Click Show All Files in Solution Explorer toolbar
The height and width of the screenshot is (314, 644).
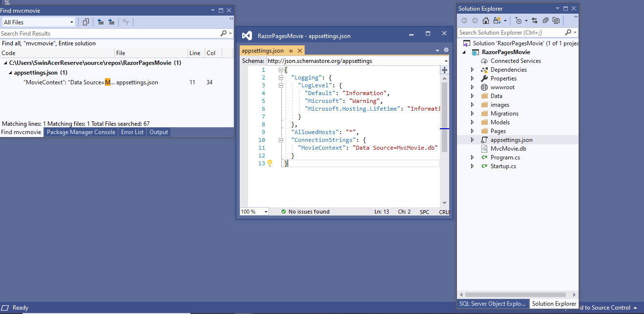click(557, 20)
